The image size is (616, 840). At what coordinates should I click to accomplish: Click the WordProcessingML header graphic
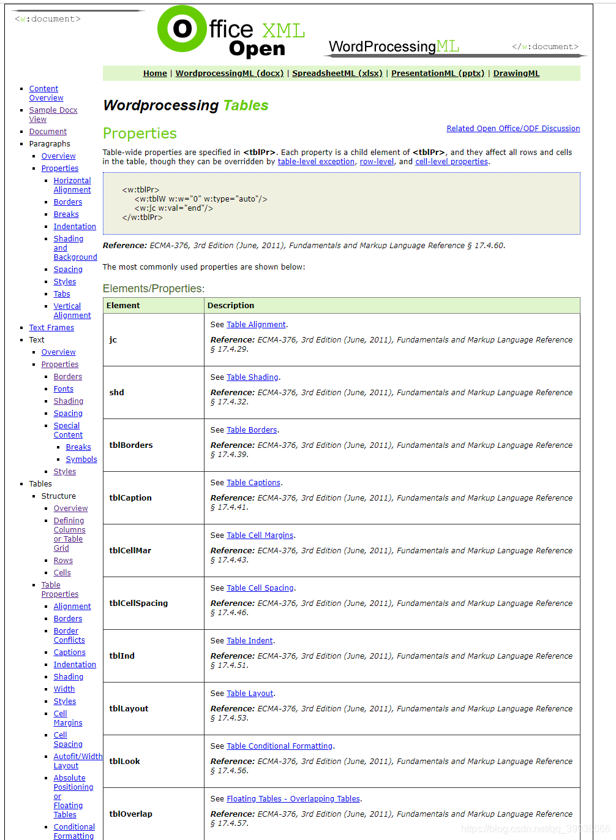(x=394, y=47)
